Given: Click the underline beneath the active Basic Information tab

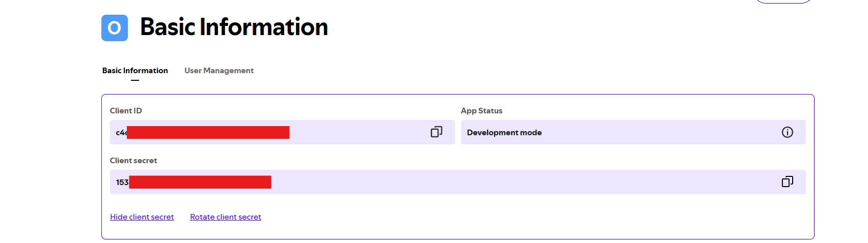Looking at the screenshot, I should tap(135, 80).
